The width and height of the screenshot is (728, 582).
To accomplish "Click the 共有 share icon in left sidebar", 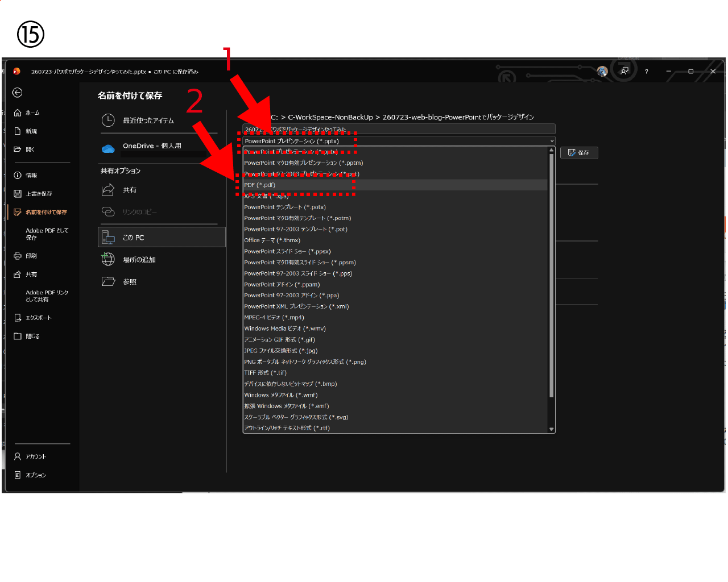I will click(x=18, y=275).
